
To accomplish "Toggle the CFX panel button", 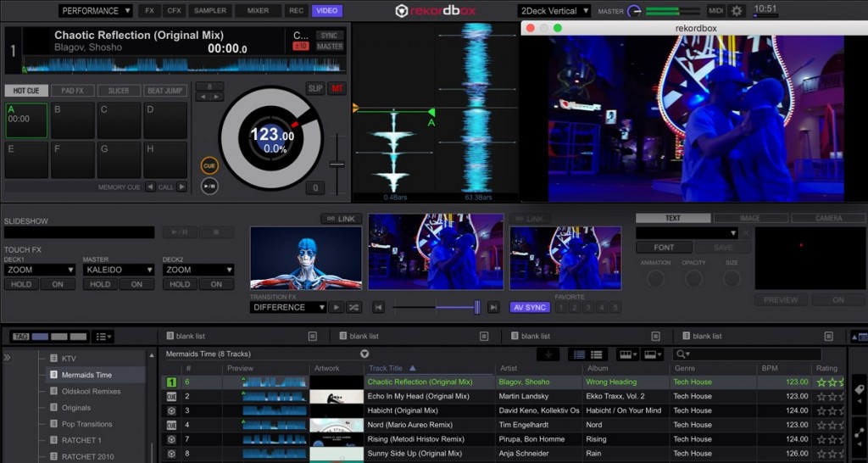I will 175,10.
